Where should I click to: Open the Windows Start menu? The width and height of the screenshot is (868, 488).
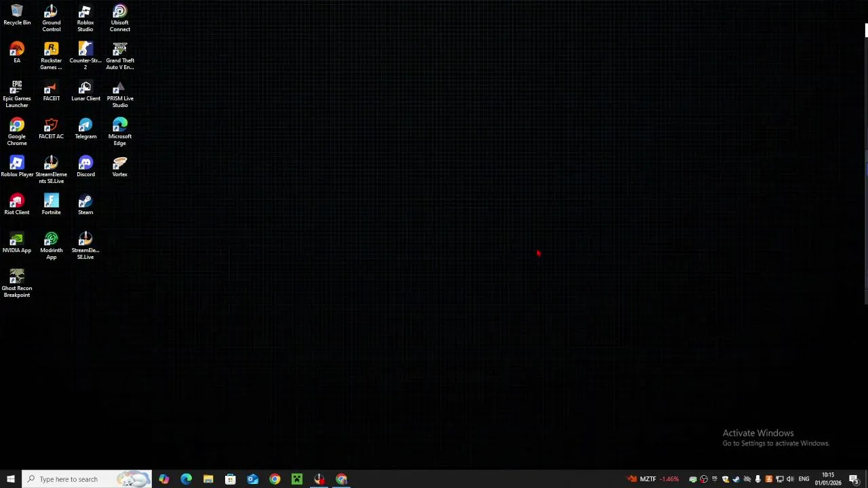coord(11,479)
